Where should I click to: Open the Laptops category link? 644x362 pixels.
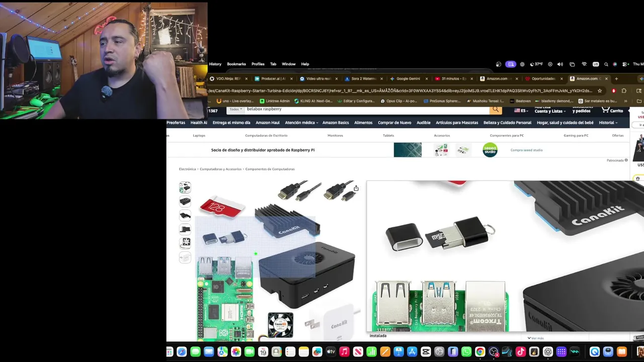click(199, 136)
